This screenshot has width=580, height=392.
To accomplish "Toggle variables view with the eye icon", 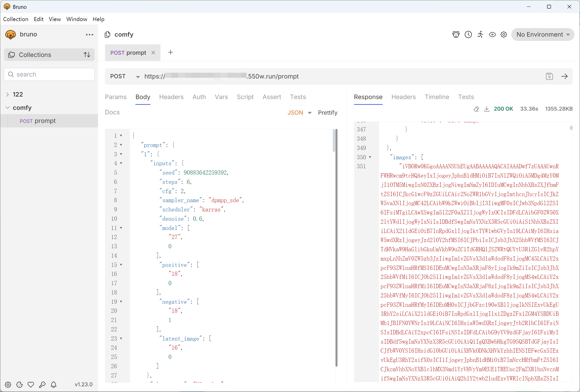I will (492, 35).
